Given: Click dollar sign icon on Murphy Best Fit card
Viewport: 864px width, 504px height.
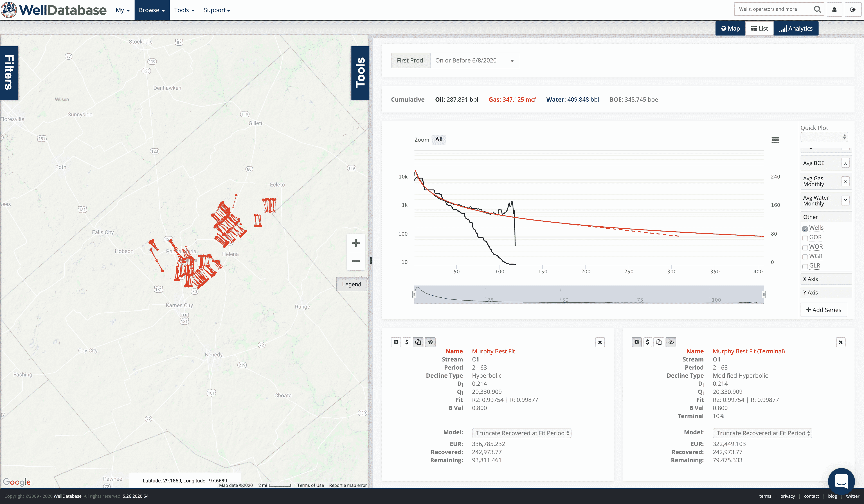Looking at the screenshot, I should click(407, 342).
